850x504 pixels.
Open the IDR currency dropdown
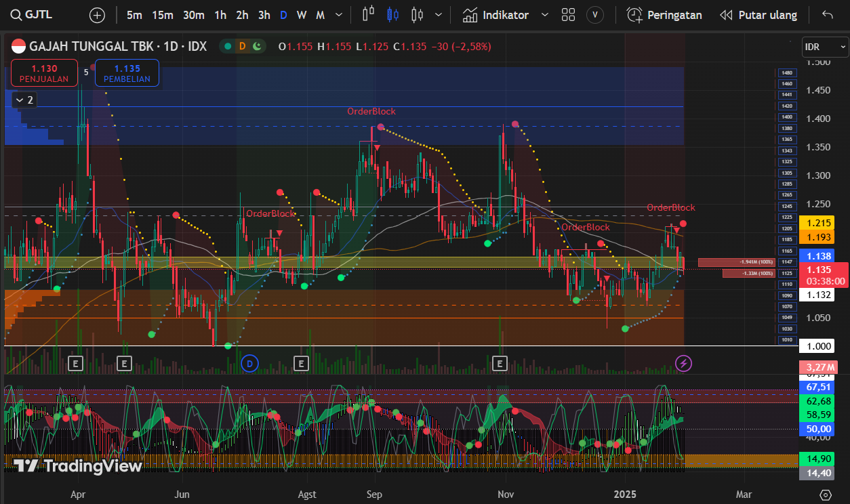pos(824,47)
